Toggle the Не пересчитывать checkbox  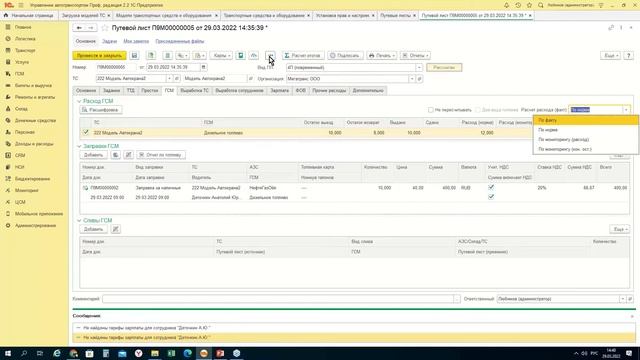click(431, 110)
